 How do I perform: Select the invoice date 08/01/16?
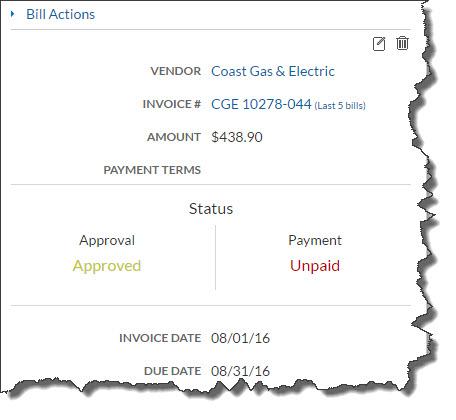240,338
